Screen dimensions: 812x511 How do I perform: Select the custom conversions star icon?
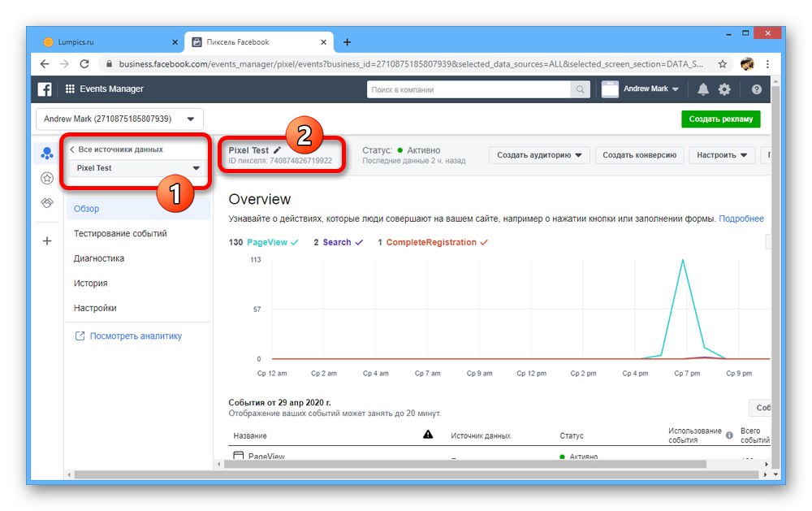tap(47, 178)
